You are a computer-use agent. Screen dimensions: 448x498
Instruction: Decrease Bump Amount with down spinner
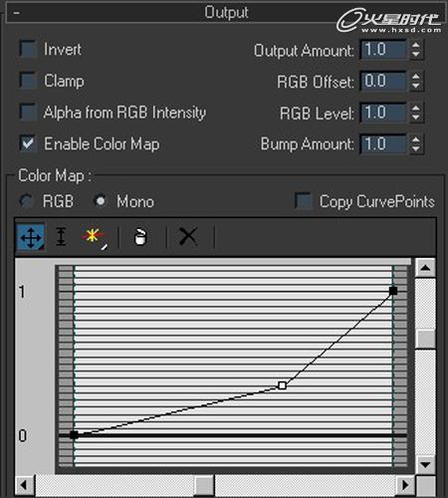pos(416,148)
